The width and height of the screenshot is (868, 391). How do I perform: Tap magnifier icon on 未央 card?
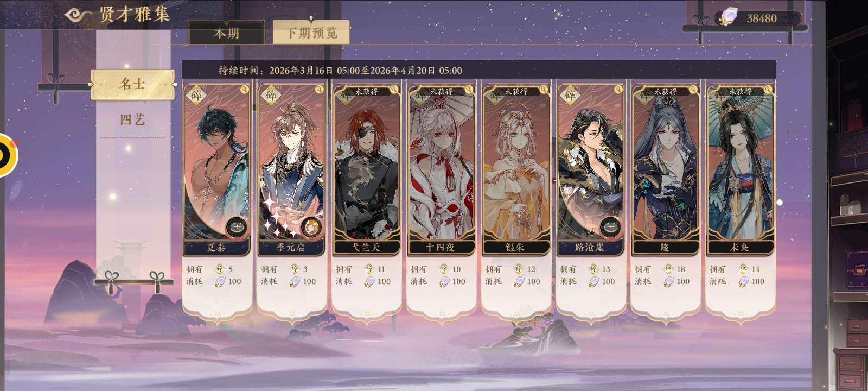point(768,90)
